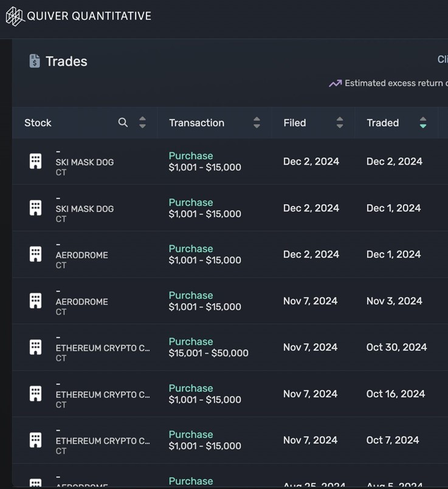Open ETHEREUM CRYPTO stock traded Oct 16, 2024
Screen dimensions: 448x489
[103, 395]
